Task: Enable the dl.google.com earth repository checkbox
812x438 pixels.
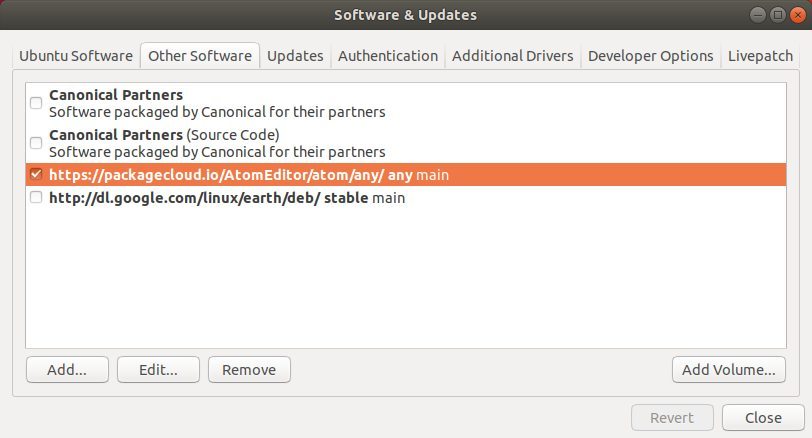Action: click(36, 197)
